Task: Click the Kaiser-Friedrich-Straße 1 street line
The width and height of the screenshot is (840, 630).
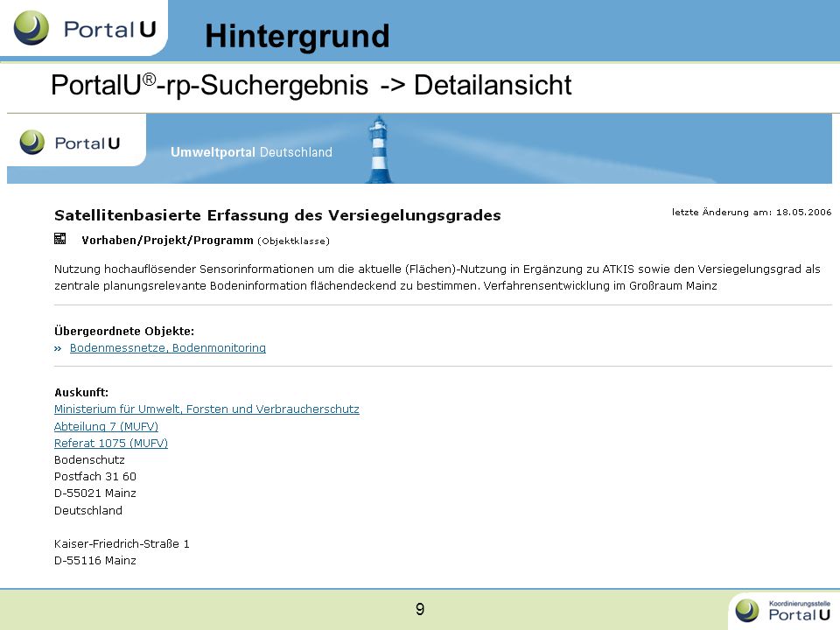Action: coord(122,544)
